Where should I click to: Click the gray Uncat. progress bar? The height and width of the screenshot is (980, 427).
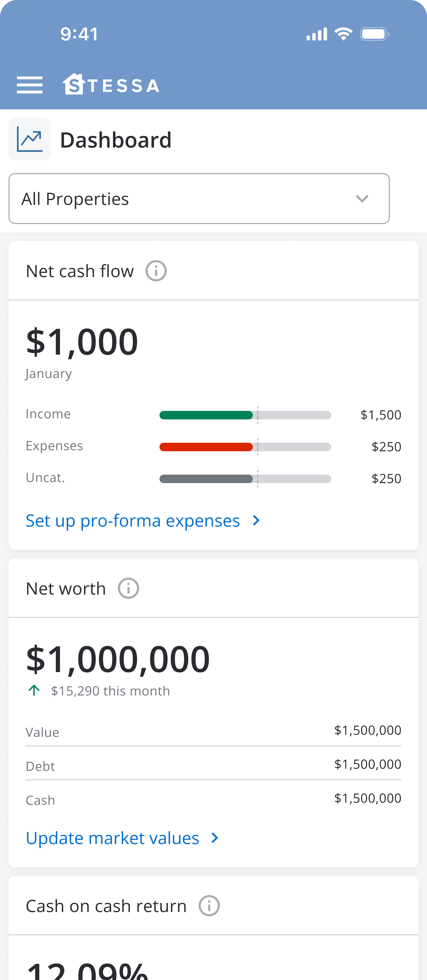[206, 479]
